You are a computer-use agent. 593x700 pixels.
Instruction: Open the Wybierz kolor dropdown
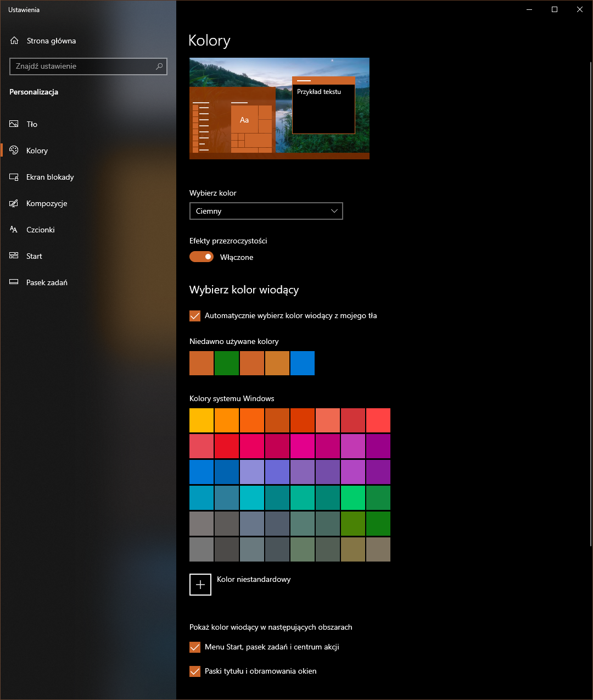(x=266, y=211)
